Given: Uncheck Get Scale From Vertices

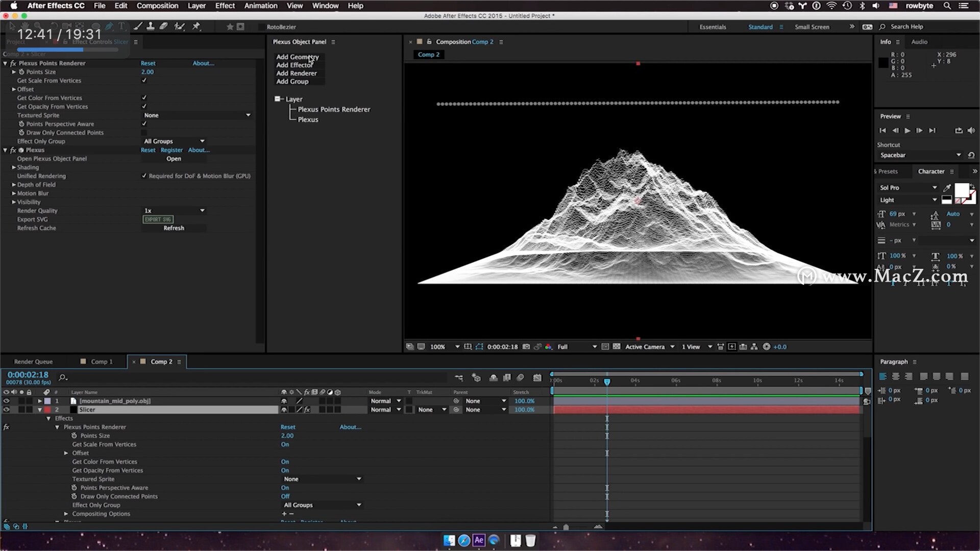Looking at the screenshot, I should [144, 81].
